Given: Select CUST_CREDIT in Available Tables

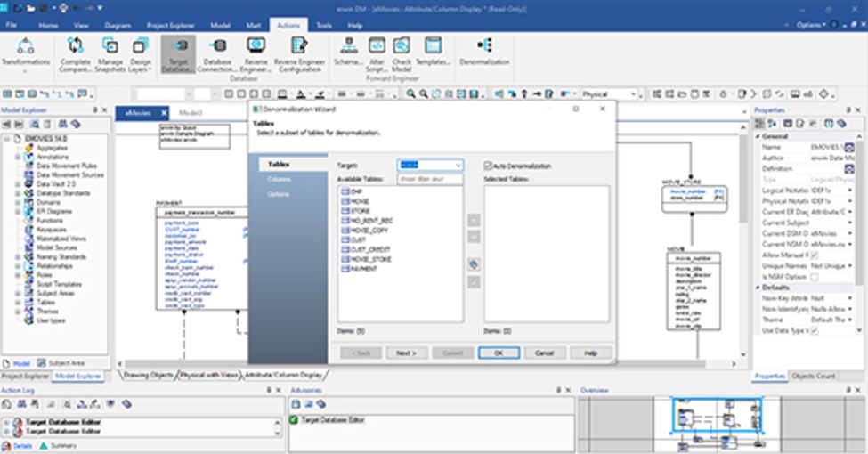Looking at the screenshot, I should (370, 249).
